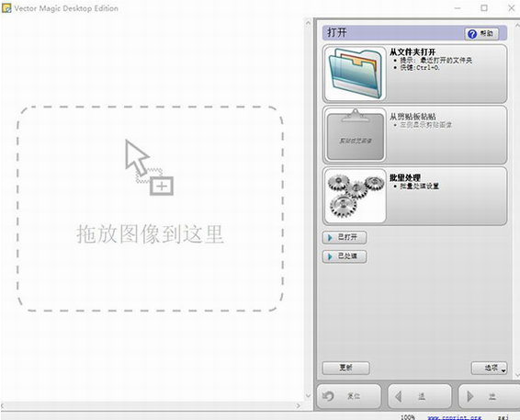Open the website link in status bar
The width and height of the screenshot is (520, 420).
click(x=455, y=417)
